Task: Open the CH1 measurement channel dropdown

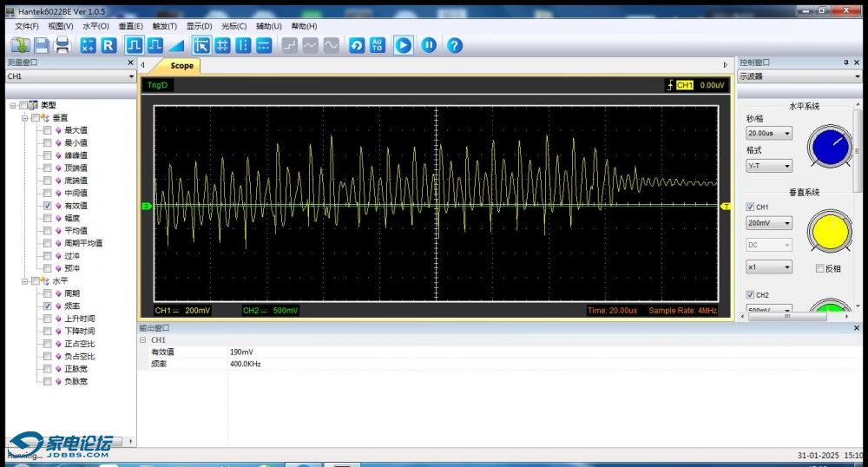Action: coord(70,76)
